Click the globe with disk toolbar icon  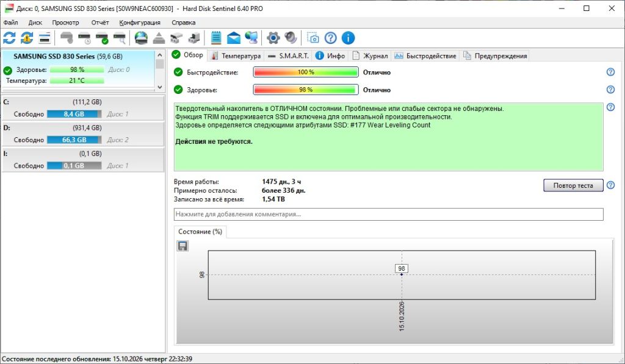pos(141,38)
